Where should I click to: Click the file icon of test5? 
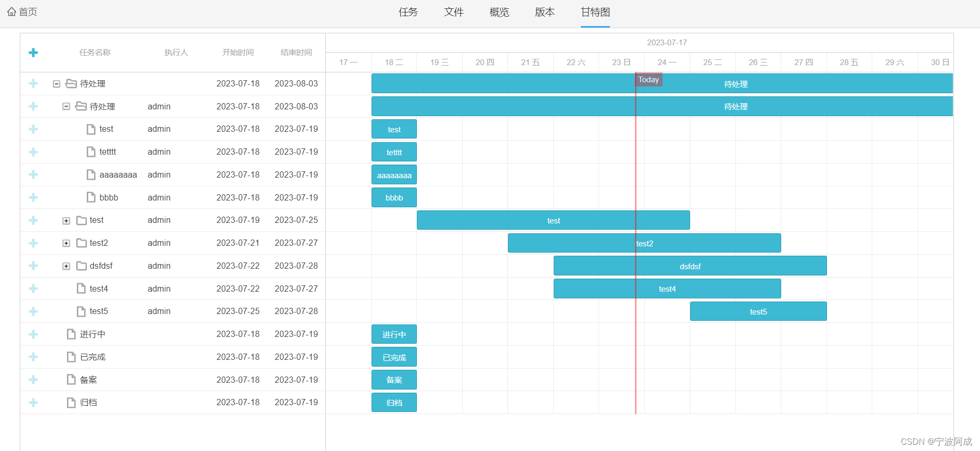pos(81,311)
